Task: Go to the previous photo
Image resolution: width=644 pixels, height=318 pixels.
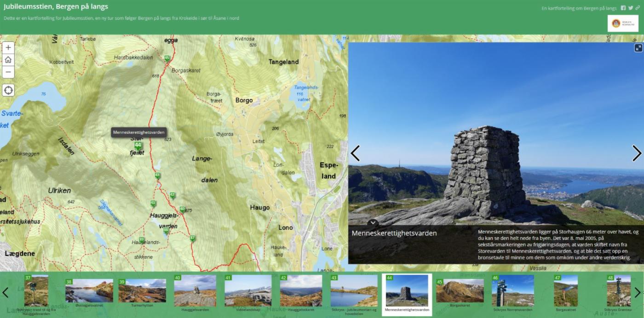Action: tap(355, 153)
